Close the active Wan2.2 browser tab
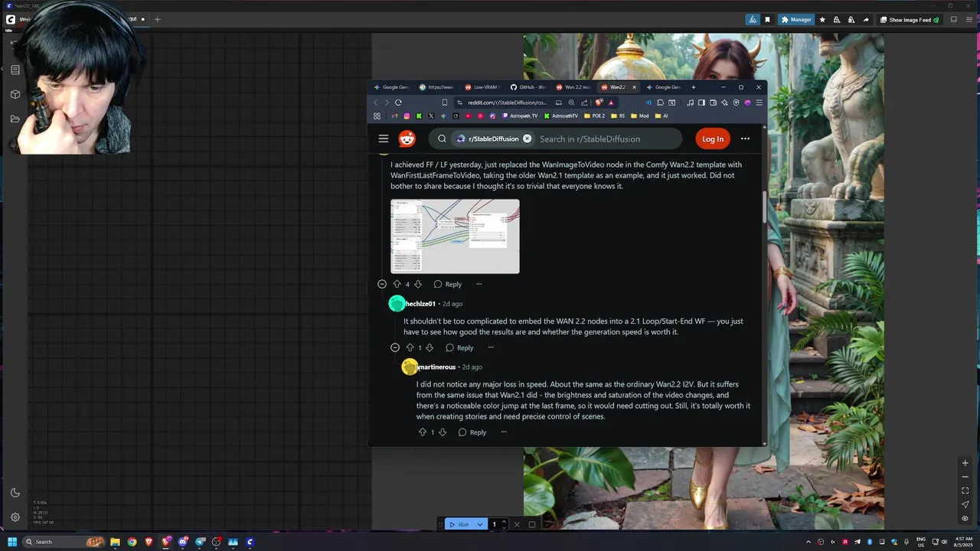This screenshot has width=980, height=551. 634,87
